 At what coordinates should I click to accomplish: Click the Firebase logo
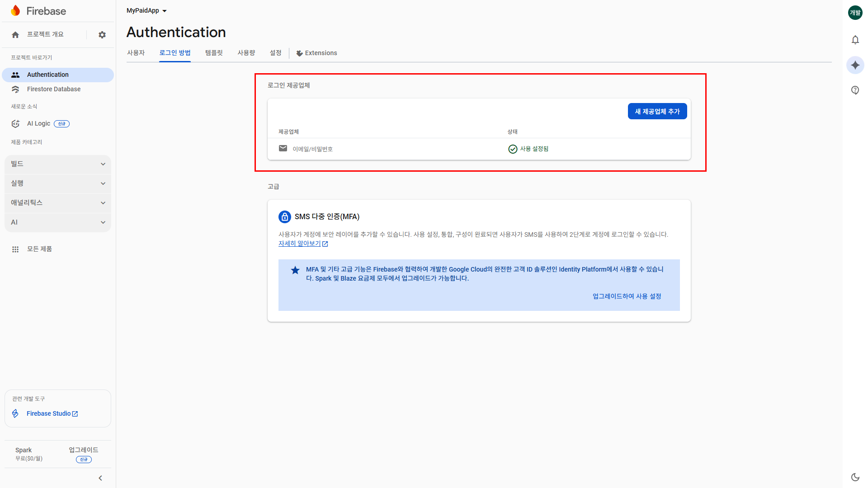click(39, 11)
